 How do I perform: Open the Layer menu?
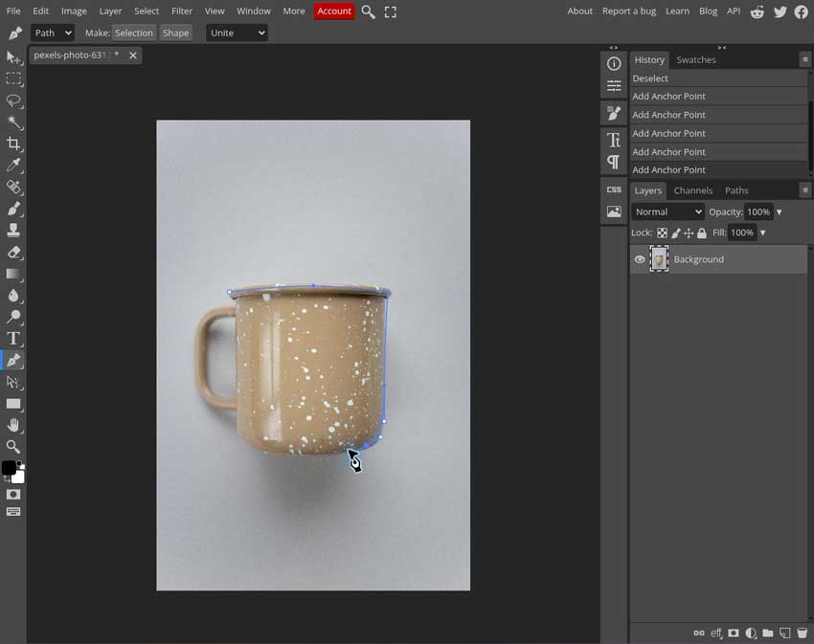(x=110, y=11)
